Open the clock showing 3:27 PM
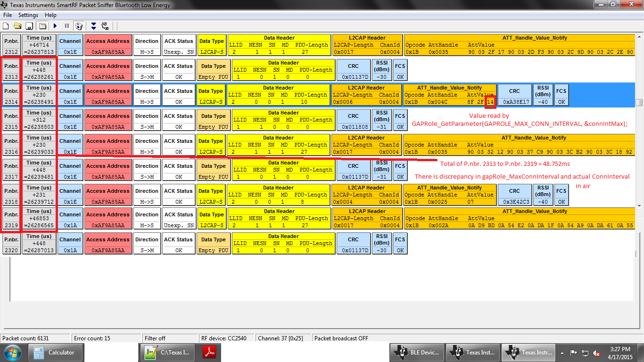The width and height of the screenshot is (644, 362). [619, 353]
